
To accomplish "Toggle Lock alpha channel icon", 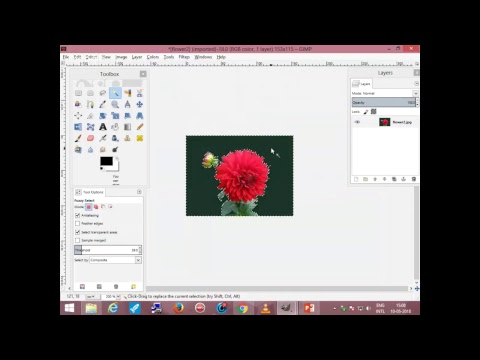I will click(374, 112).
